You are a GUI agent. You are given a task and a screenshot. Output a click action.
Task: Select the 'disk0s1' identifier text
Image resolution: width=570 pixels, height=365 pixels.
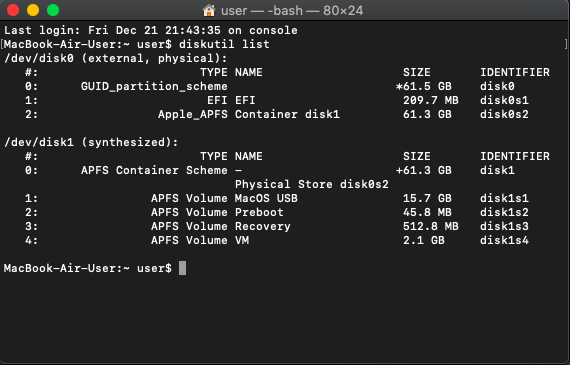coord(504,100)
